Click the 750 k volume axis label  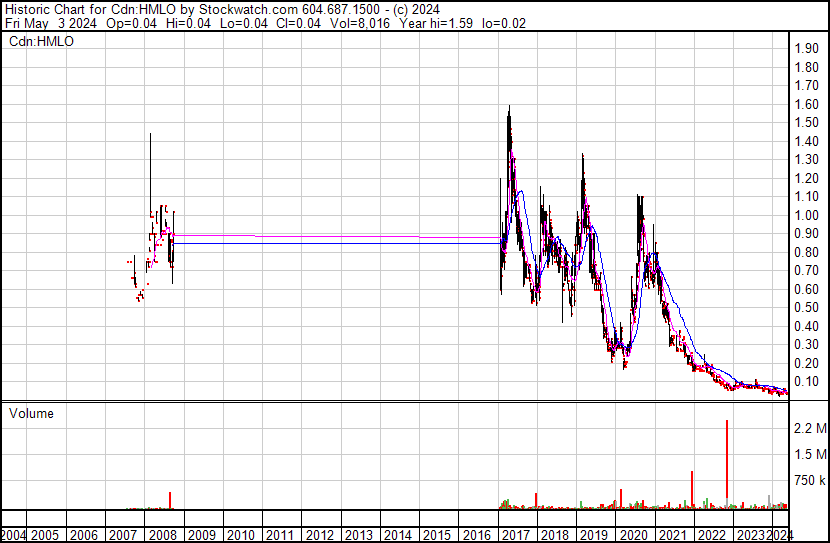(x=810, y=480)
